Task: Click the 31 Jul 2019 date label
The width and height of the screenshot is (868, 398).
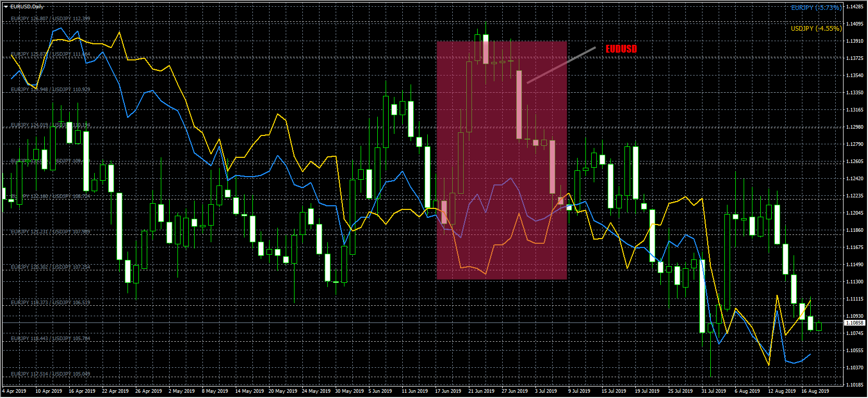Action: coord(713,391)
